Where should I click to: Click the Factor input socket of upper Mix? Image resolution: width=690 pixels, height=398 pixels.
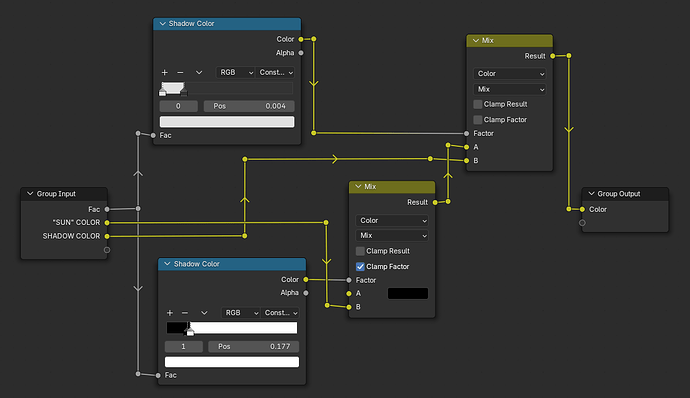466,133
